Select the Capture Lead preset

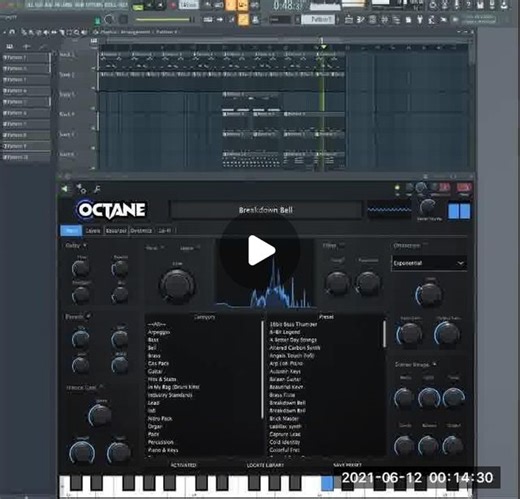[x=285, y=434]
